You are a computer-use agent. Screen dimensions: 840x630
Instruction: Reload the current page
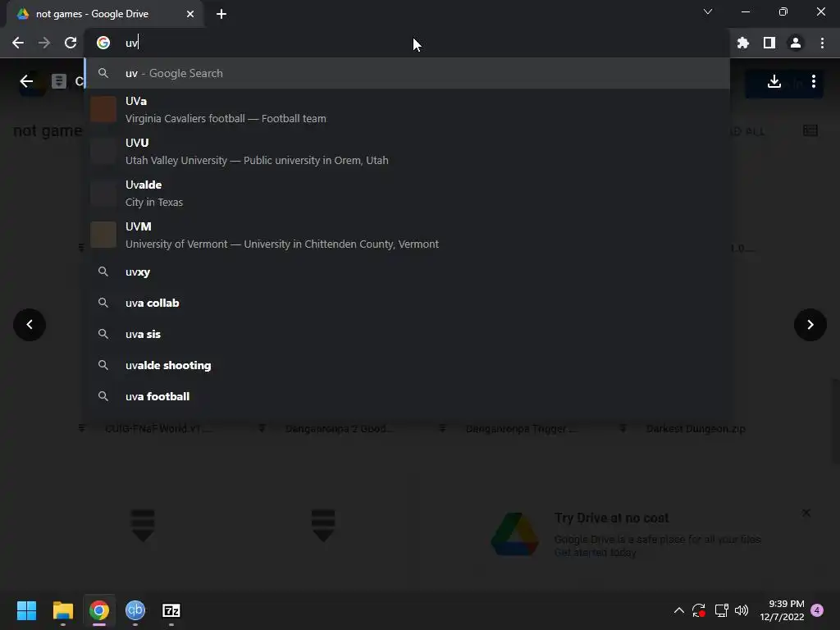pos(71,43)
